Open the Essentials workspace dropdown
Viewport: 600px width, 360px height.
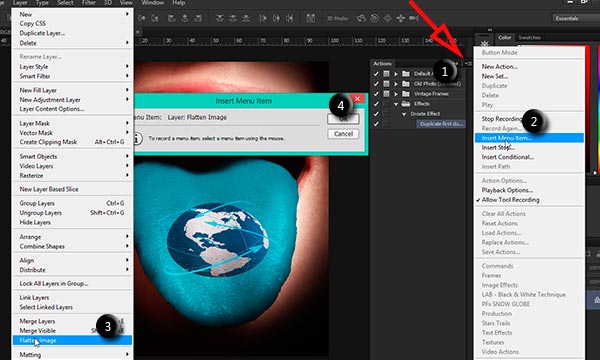click(x=576, y=18)
